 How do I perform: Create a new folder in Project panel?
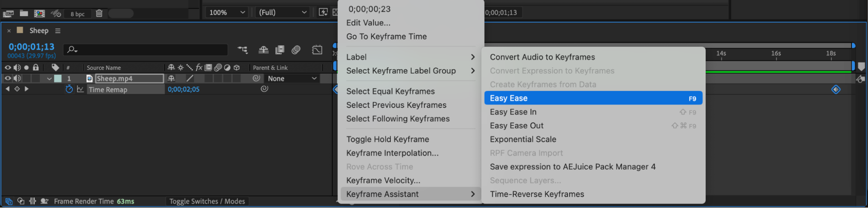[24, 13]
